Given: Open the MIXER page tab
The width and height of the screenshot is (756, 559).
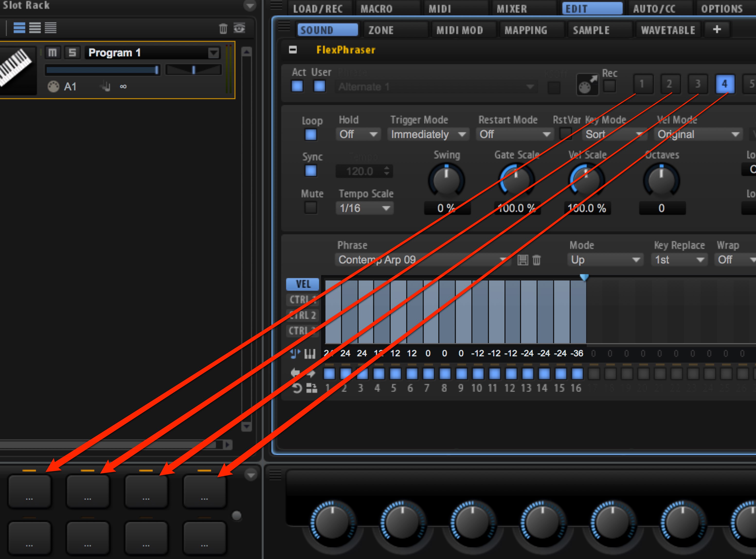Looking at the screenshot, I should 512,9.
